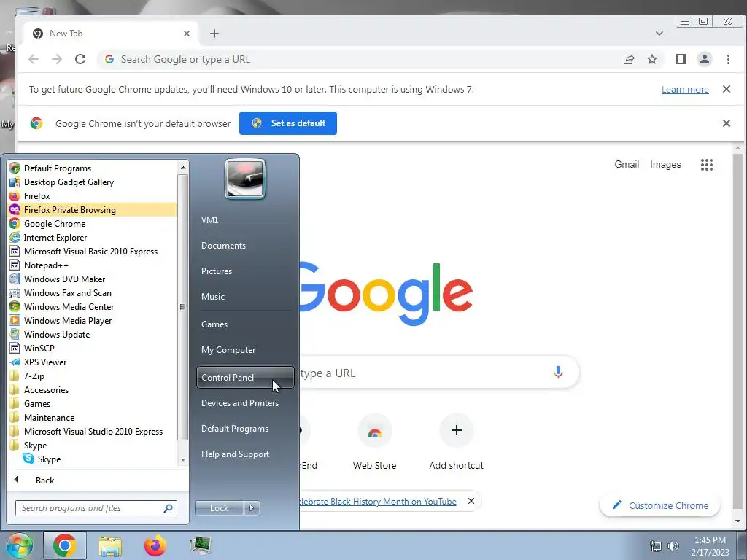Expand the Accessories folder

click(92, 389)
